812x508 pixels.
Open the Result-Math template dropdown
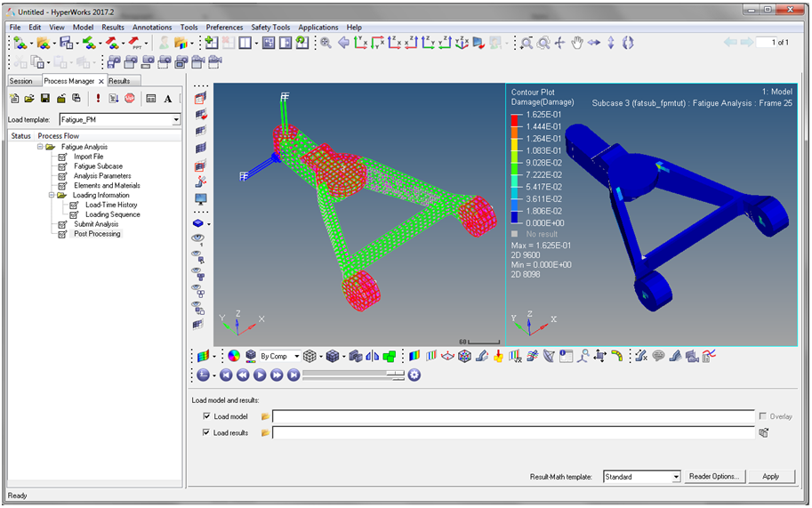(x=675, y=477)
